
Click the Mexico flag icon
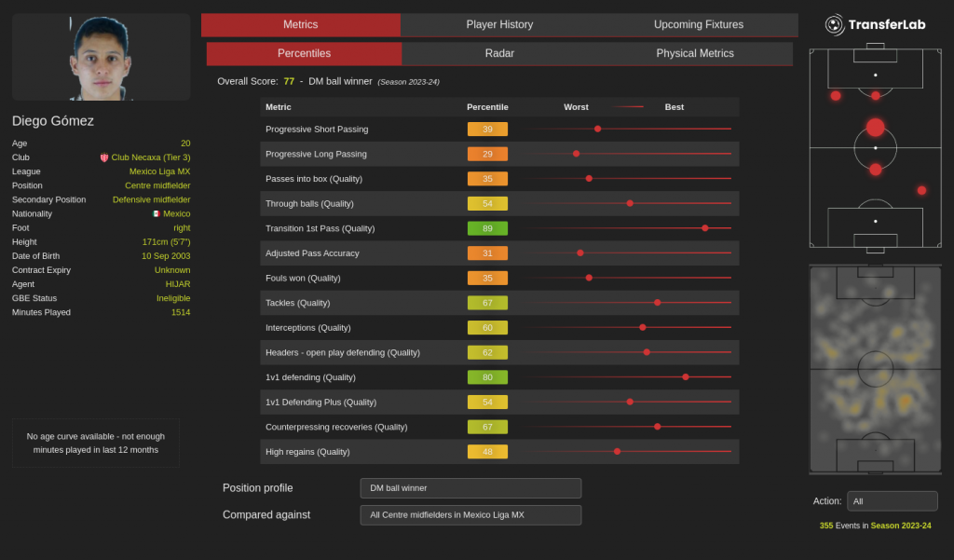(156, 213)
